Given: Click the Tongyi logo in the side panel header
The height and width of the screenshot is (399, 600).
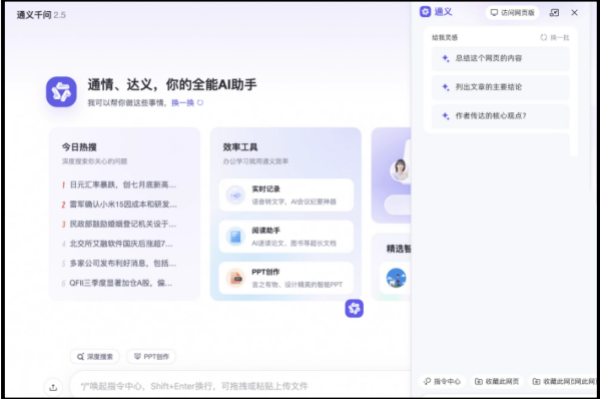Looking at the screenshot, I should (425, 12).
